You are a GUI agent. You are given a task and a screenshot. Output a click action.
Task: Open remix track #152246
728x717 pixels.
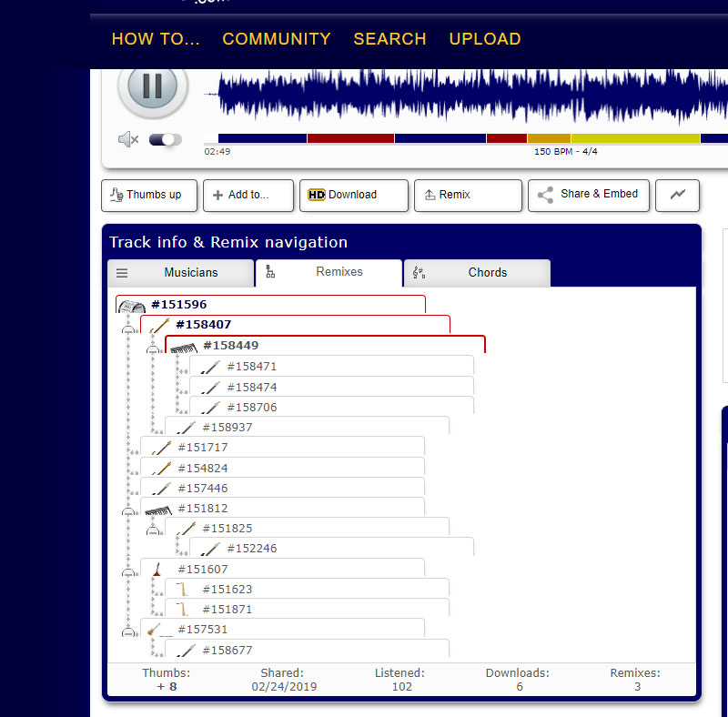[251, 549]
